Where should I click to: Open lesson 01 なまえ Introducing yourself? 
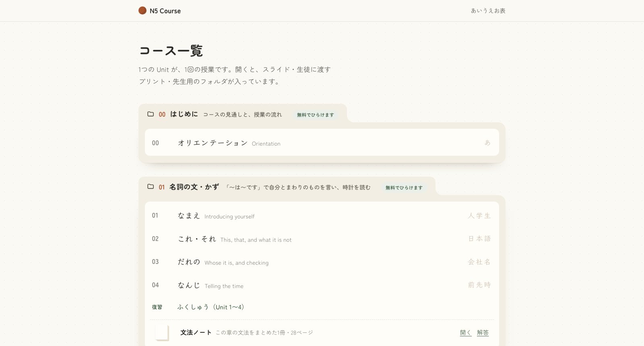click(322, 216)
